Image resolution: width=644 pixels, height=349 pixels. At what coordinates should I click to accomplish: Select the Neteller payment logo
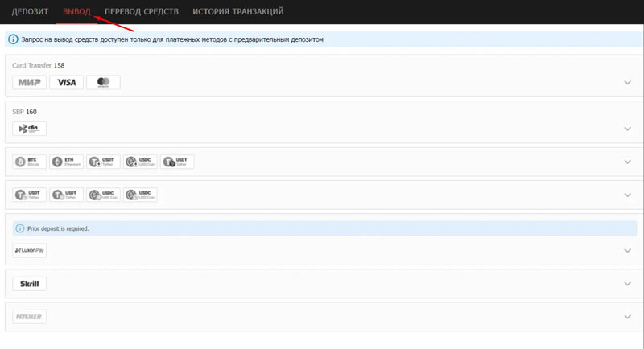[x=30, y=317]
